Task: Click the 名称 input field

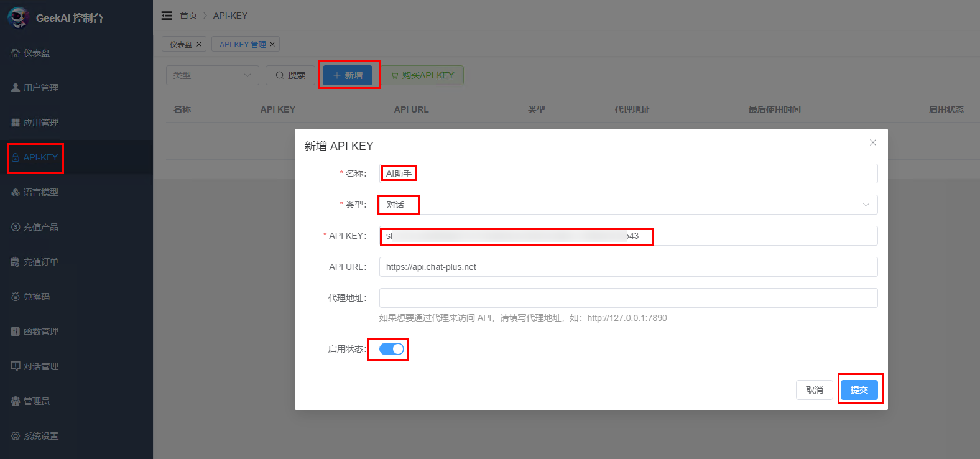Action: point(629,174)
